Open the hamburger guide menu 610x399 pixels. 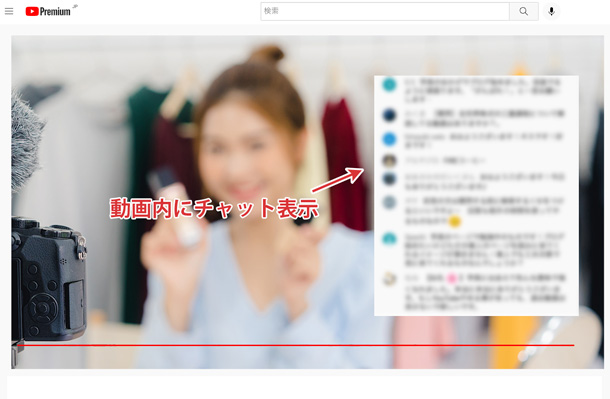pyautogui.click(x=9, y=11)
